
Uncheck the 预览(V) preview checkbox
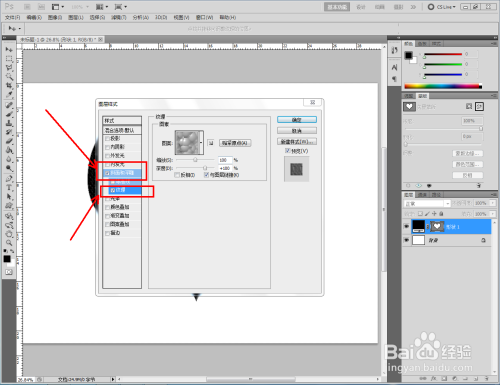coord(288,151)
